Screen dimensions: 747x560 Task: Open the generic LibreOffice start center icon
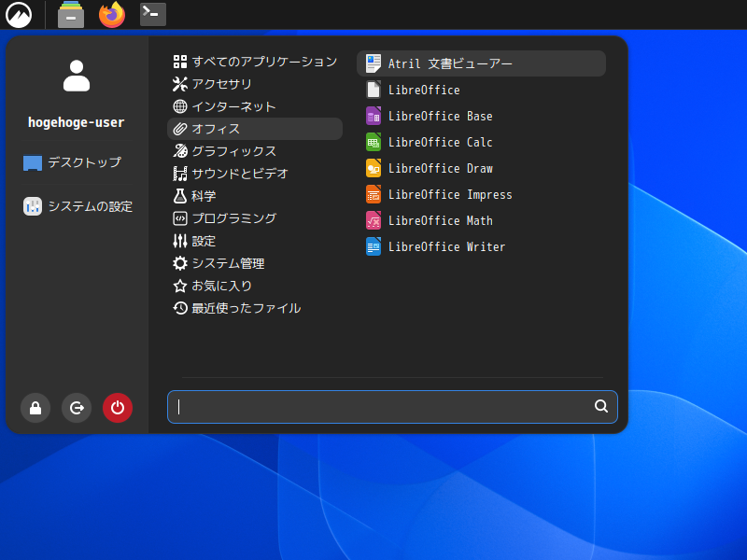coord(373,90)
